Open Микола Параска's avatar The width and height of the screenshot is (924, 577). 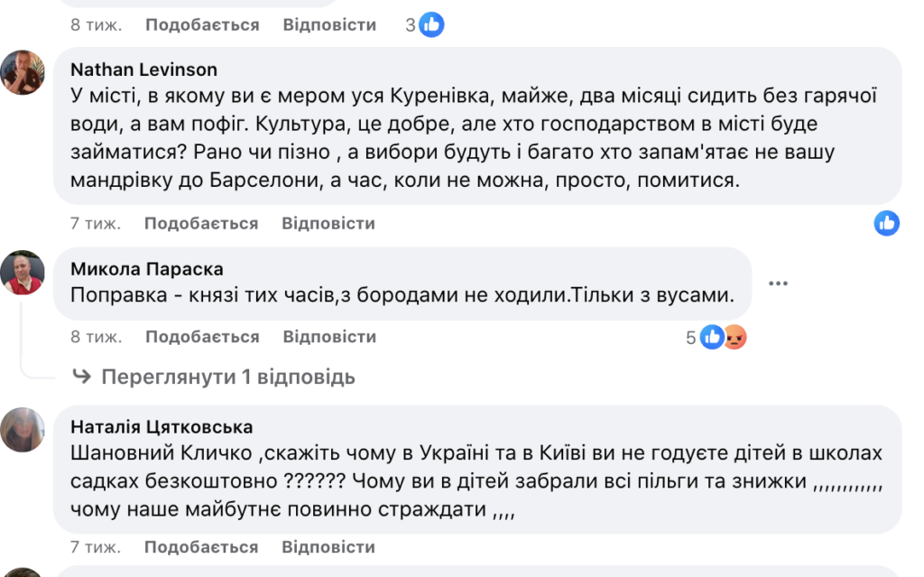tap(23, 272)
